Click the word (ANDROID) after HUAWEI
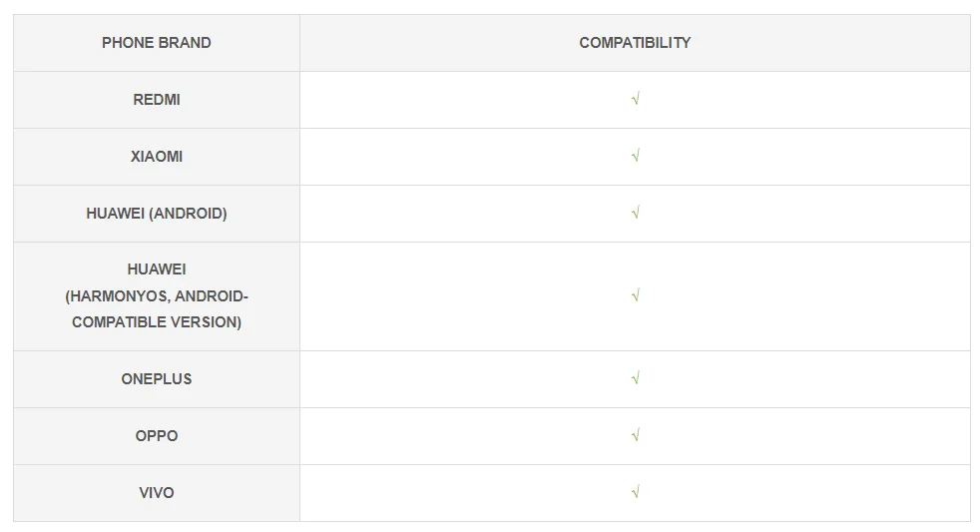The width and height of the screenshot is (980, 532). point(188,214)
